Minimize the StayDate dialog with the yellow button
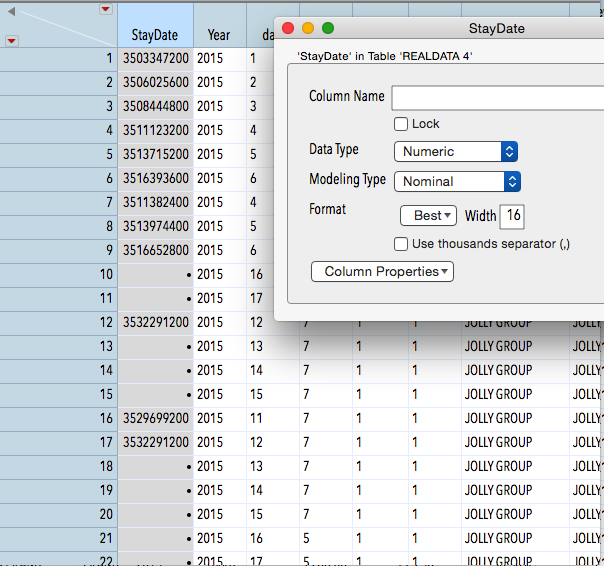The image size is (604, 566). [308, 28]
